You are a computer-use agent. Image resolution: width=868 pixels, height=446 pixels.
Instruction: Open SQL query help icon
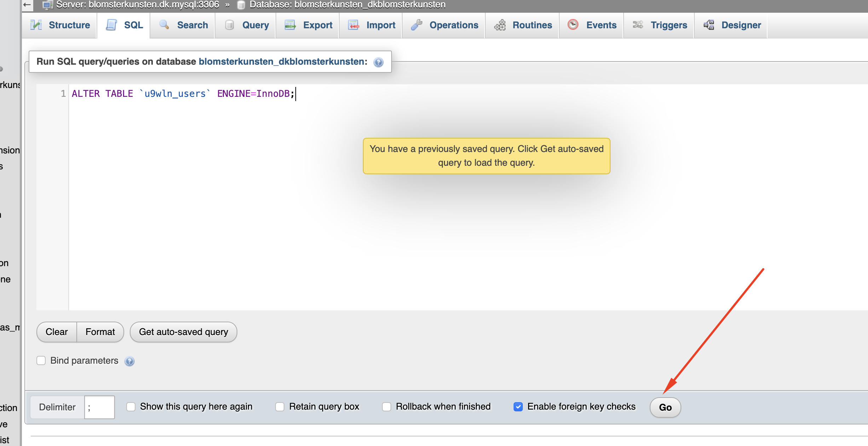coord(378,63)
